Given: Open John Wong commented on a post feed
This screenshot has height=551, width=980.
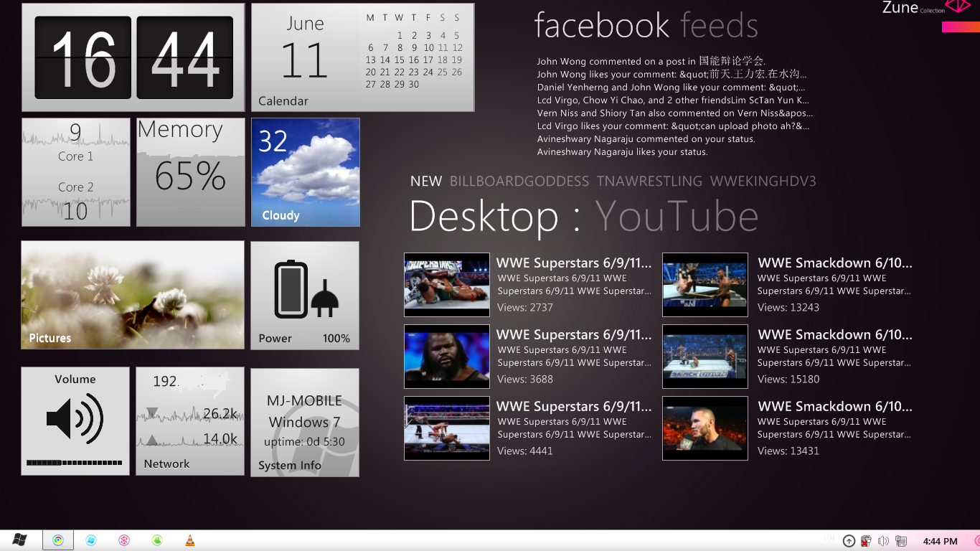Looking at the screenshot, I should coord(651,61).
